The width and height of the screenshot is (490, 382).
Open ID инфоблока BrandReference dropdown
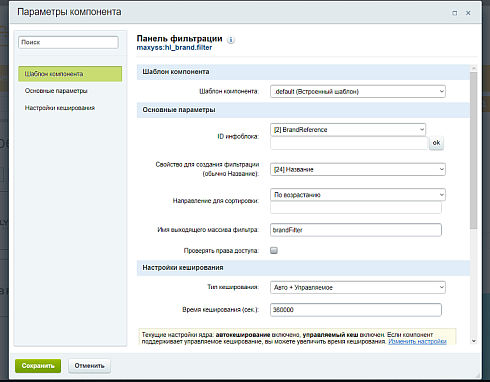click(348, 130)
